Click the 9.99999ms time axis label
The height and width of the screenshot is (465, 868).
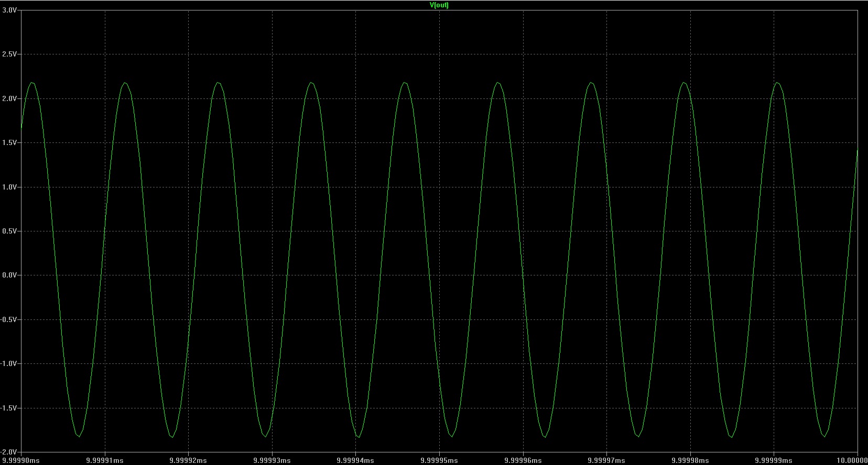click(774, 460)
